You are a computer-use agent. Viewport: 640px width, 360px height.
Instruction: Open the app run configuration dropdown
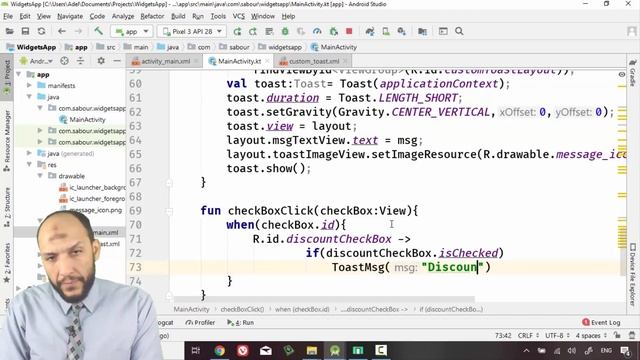(131, 31)
